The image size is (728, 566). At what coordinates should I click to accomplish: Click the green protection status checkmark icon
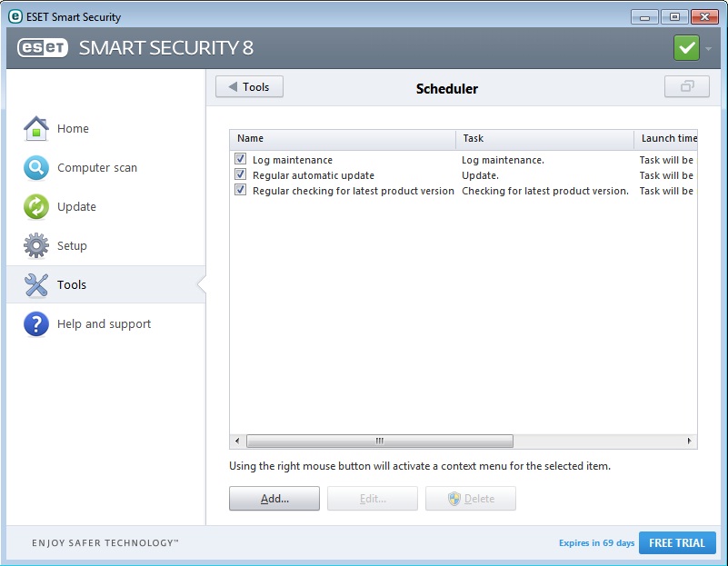point(686,48)
